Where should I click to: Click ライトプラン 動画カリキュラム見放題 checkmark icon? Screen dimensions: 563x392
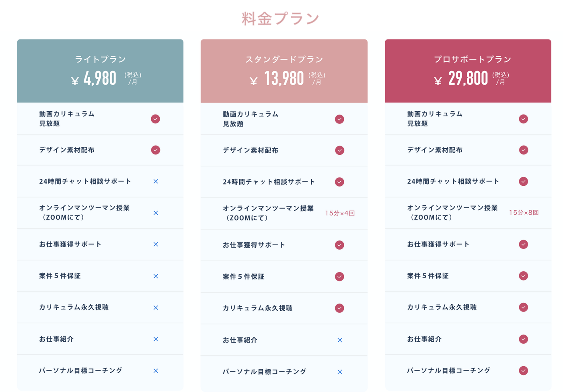point(155,119)
